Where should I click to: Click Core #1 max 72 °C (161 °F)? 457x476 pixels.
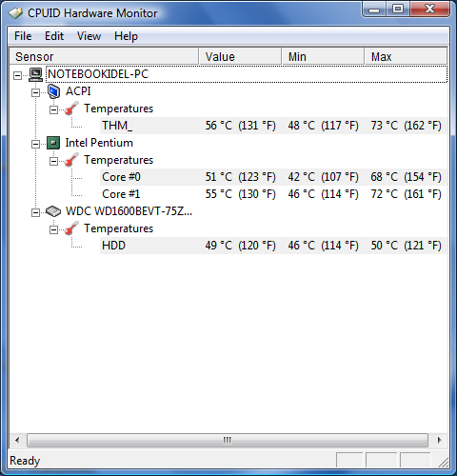pos(406,194)
